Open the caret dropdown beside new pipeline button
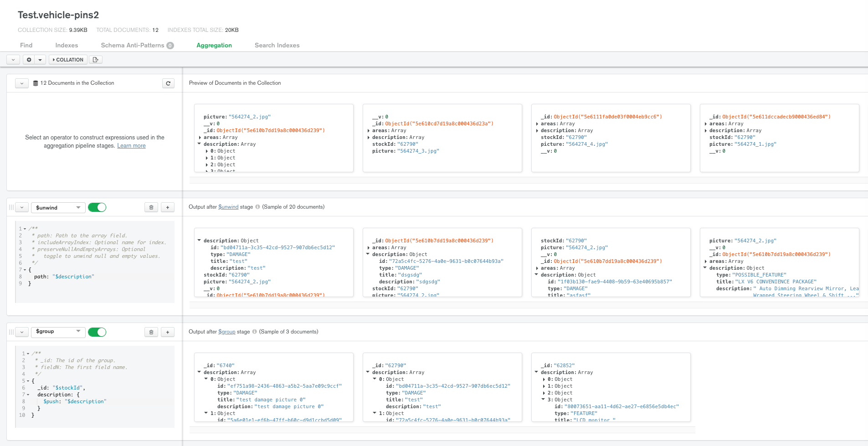The width and height of the screenshot is (868, 446). pos(40,60)
